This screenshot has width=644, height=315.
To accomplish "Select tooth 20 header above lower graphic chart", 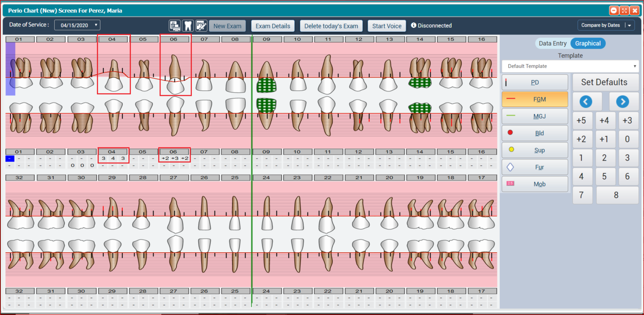I will 389,178.
